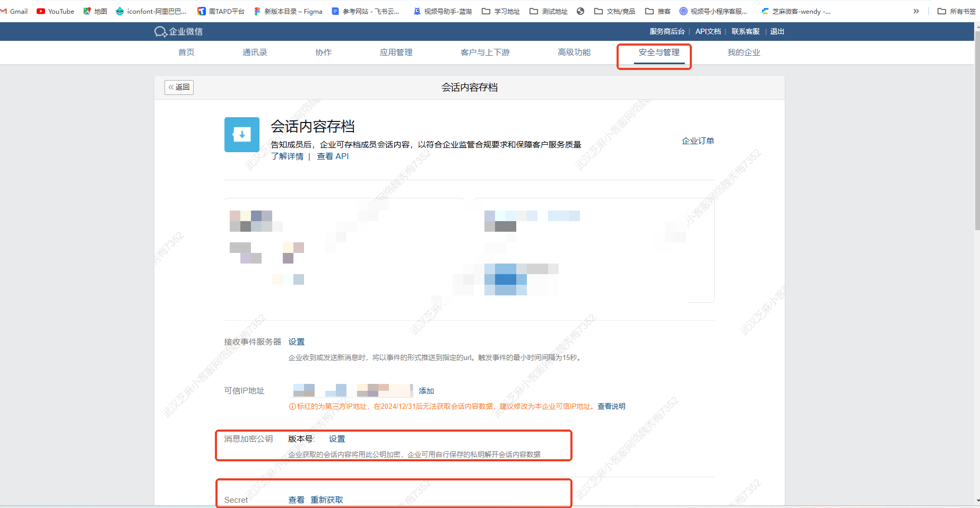Select the 安全与管理 tab

(659, 52)
